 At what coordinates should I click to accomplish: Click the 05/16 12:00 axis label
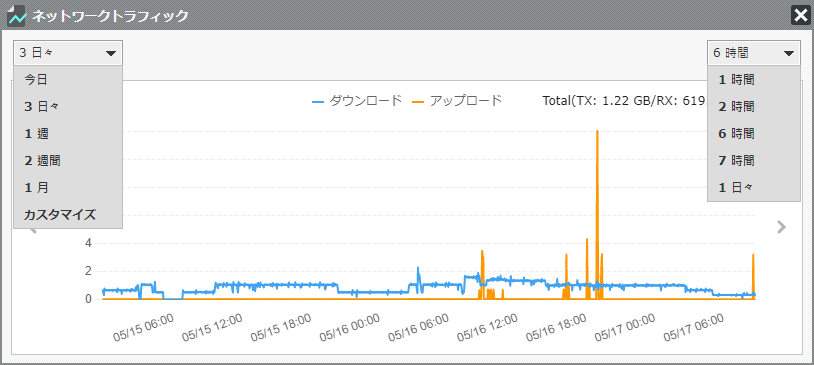coord(487,328)
